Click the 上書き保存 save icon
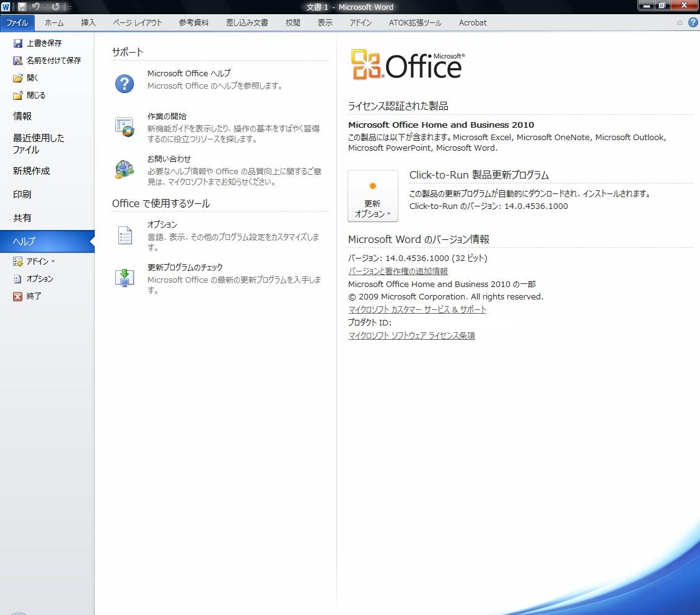The image size is (700, 615). pyautogui.click(x=18, y=43)
